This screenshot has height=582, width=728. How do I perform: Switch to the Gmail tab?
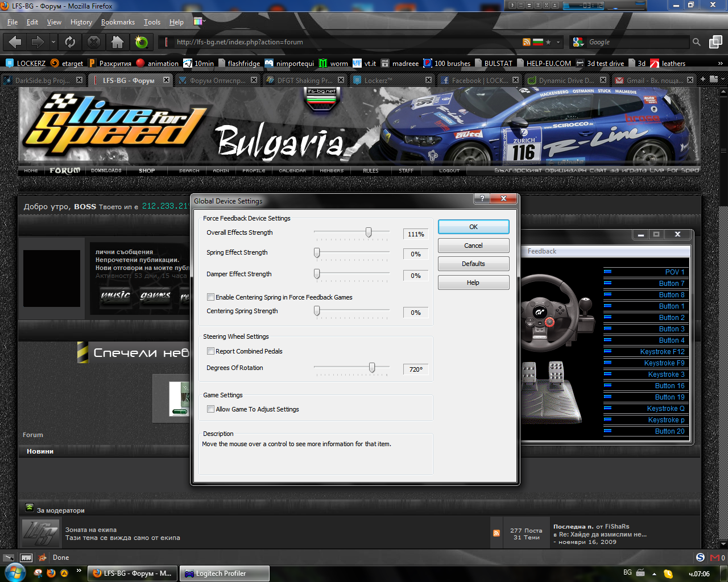(654, 80)
